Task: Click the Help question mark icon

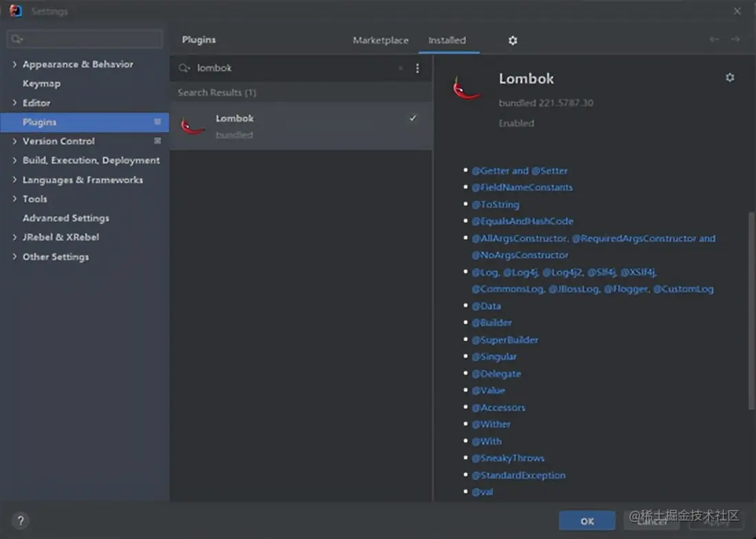Action: click(20, 520)
